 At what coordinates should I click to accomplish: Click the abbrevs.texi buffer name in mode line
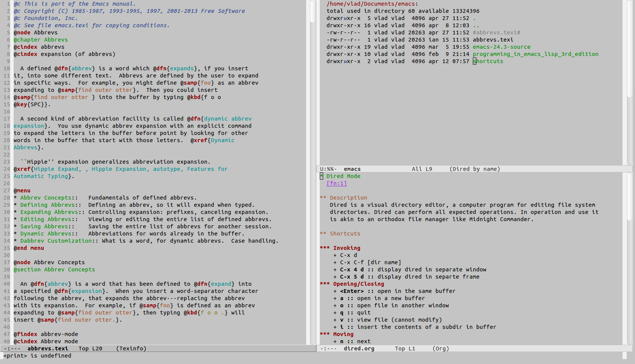click(48, 349)
